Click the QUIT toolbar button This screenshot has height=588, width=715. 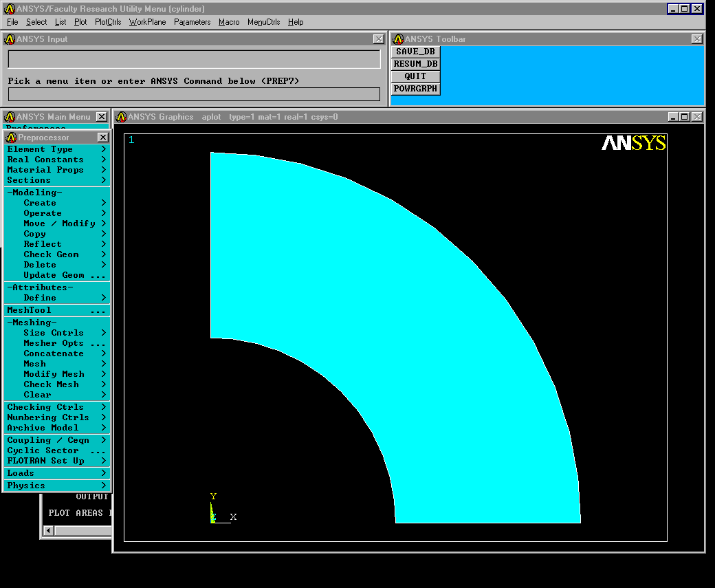[x=415, y=76]
